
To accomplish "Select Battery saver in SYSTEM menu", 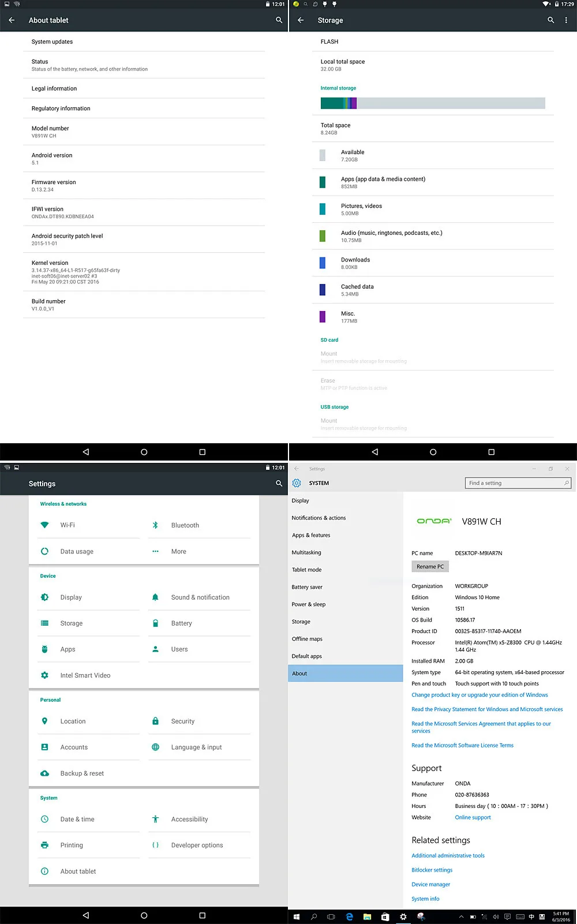I will (x=346, y=588).
